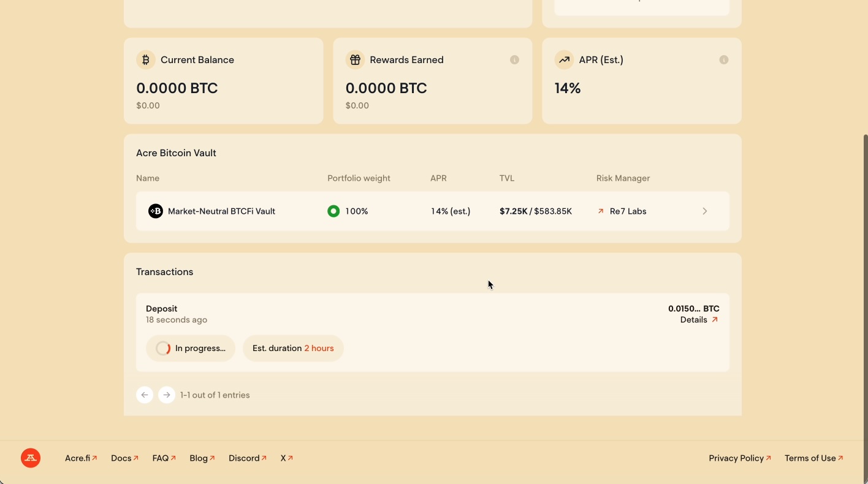The width and height of the screenshot is (868, 484).
Task: Visit the Discord footer link
Action: point(247,458)
